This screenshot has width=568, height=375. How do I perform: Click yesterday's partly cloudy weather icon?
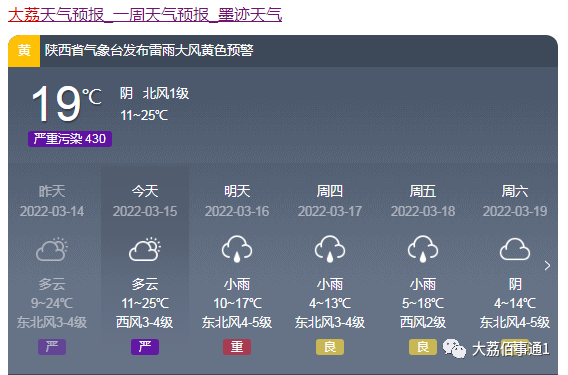pyautogui.click(x=52, y=249)
